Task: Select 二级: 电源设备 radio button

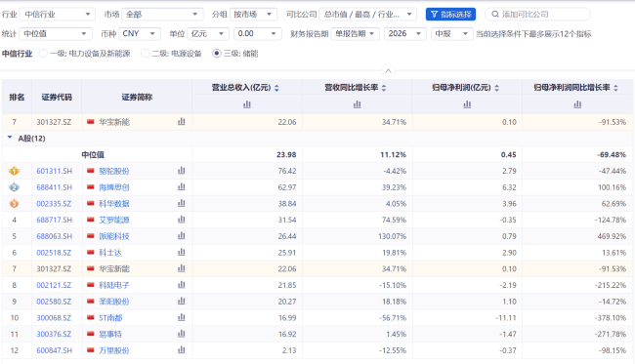Action: (145, 54)
